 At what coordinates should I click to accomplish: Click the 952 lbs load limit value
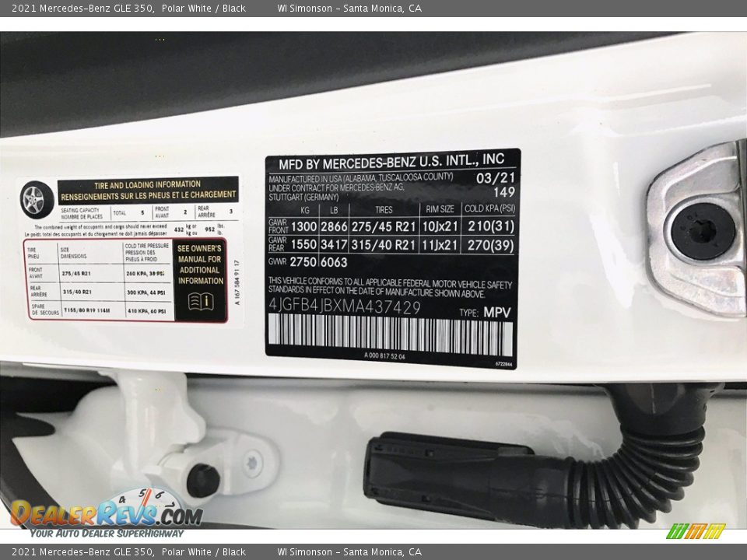tap(210, 229)
